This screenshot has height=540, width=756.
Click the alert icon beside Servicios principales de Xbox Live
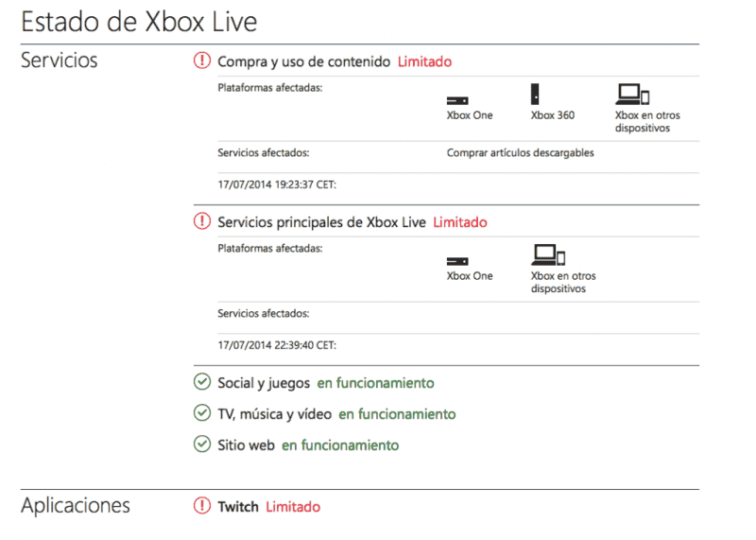[202, 221]
